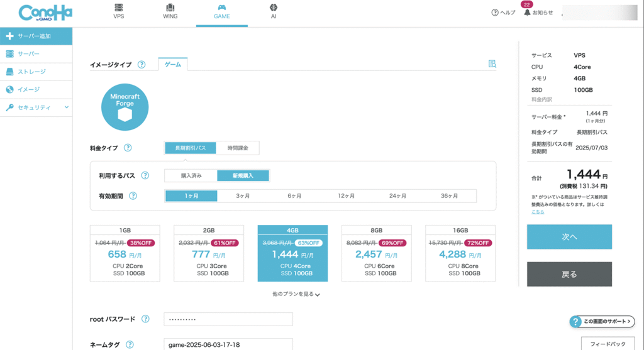Open セキュリティ in sidebar
The image size is (644, 350).
(x=36, y=107)
